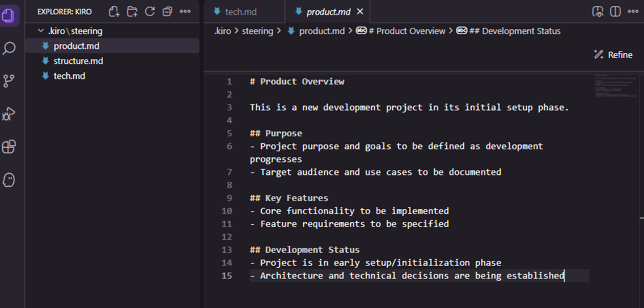Open structure.md from the file tree
Screen dimensions: 644x308
[78, 61]
